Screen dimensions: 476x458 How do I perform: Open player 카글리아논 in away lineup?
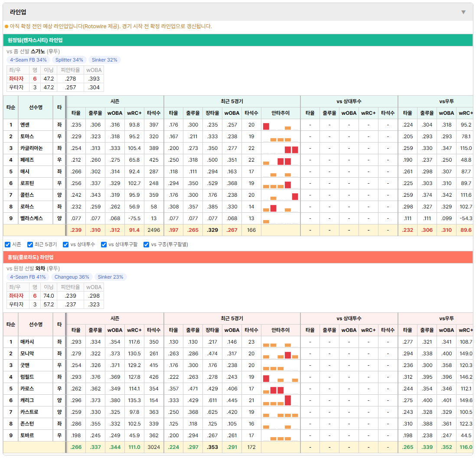coord(32,148)
